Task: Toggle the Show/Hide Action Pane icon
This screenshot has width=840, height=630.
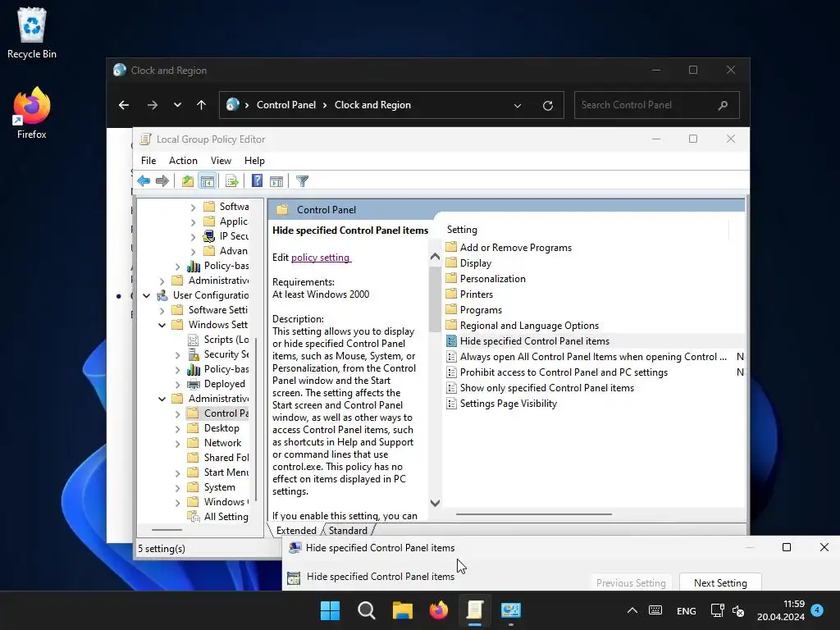Action: pos(276,181)
